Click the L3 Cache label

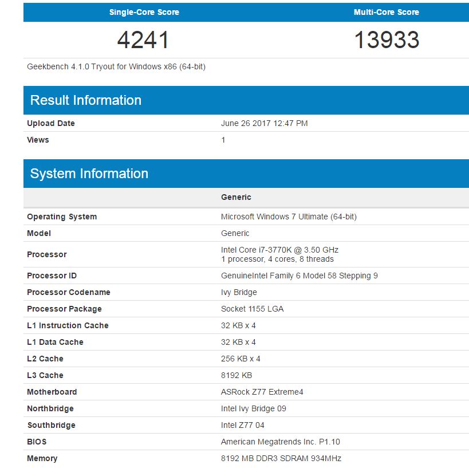(45, 376)
